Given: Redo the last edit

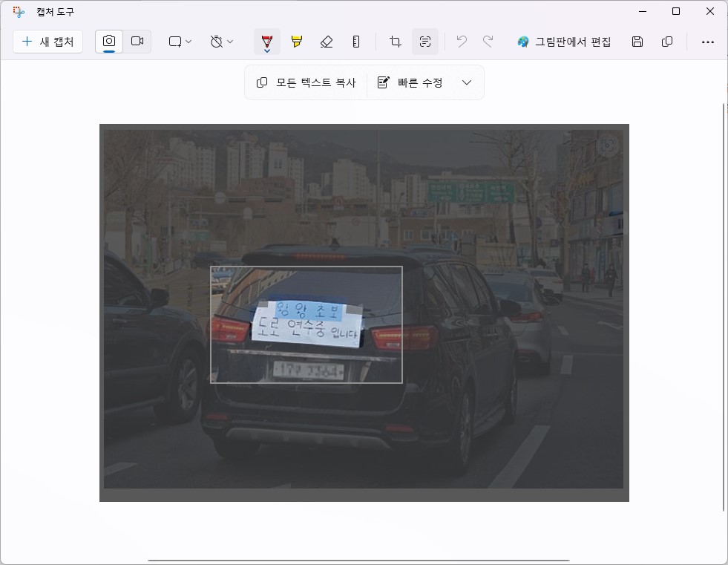Looking at the screenshot, I should point(488,42).
